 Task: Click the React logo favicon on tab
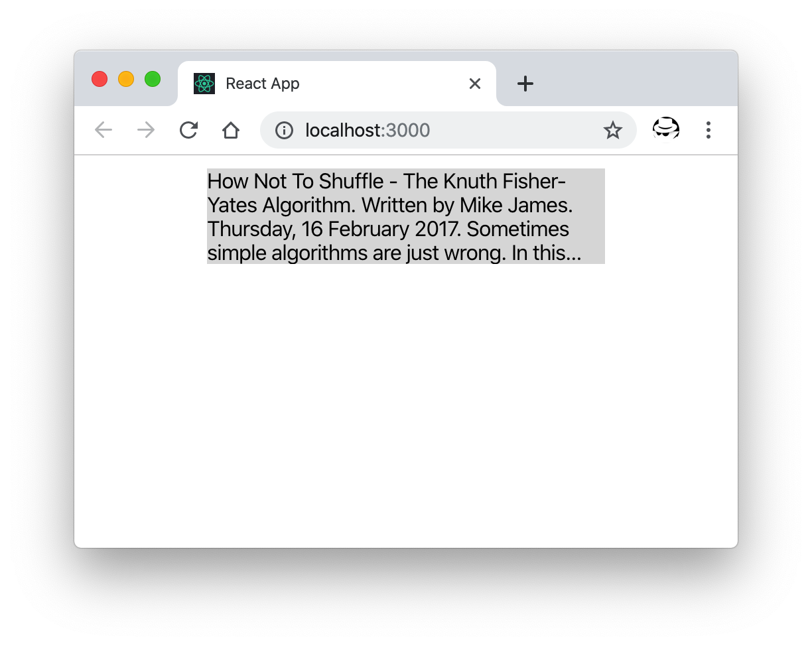tap(204, 84)
